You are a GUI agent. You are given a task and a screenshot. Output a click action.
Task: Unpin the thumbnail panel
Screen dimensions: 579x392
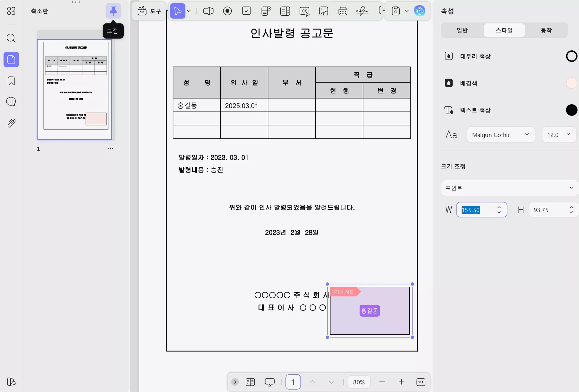[113, 11]
